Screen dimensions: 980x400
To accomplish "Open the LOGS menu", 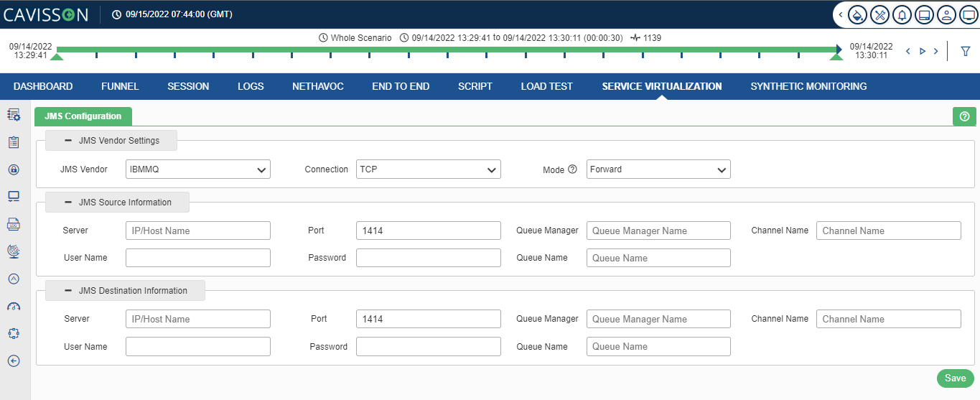I will pos(251,86).
